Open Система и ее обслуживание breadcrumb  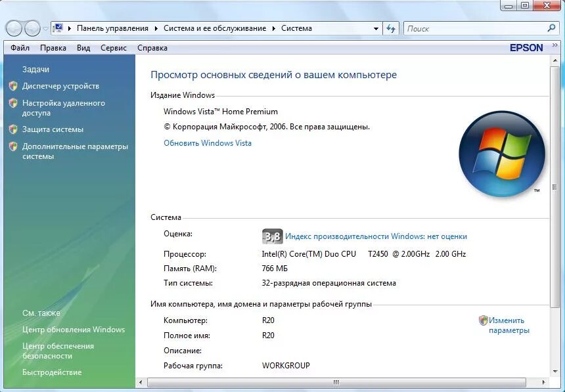[215, 28]
